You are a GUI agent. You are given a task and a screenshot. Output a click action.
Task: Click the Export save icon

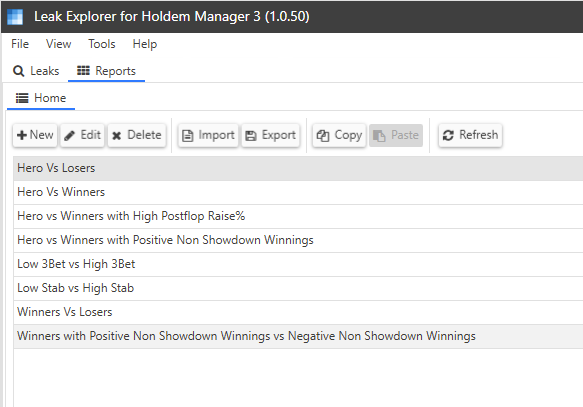click(251, 136)
